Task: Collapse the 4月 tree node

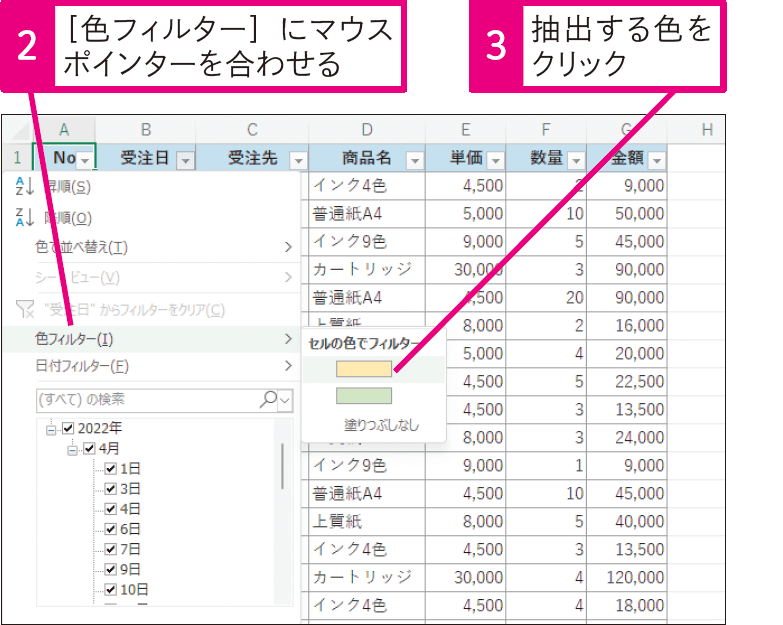Action: pos(72,449)
